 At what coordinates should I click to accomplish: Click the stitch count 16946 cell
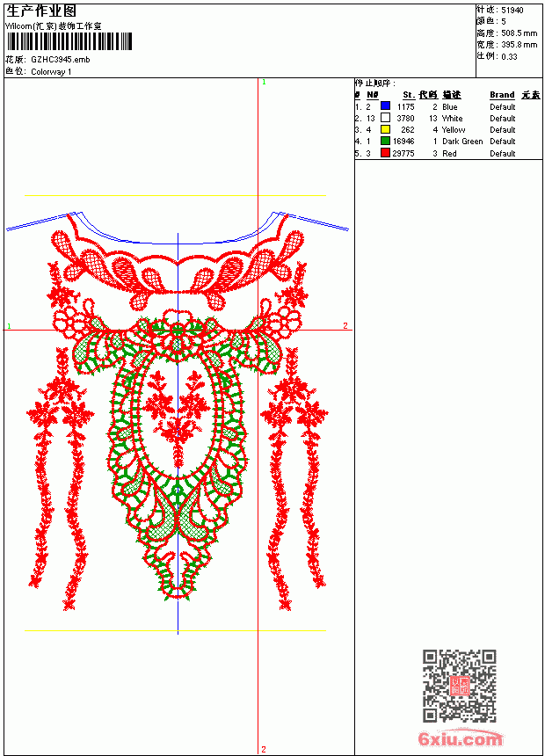(403, 142)
